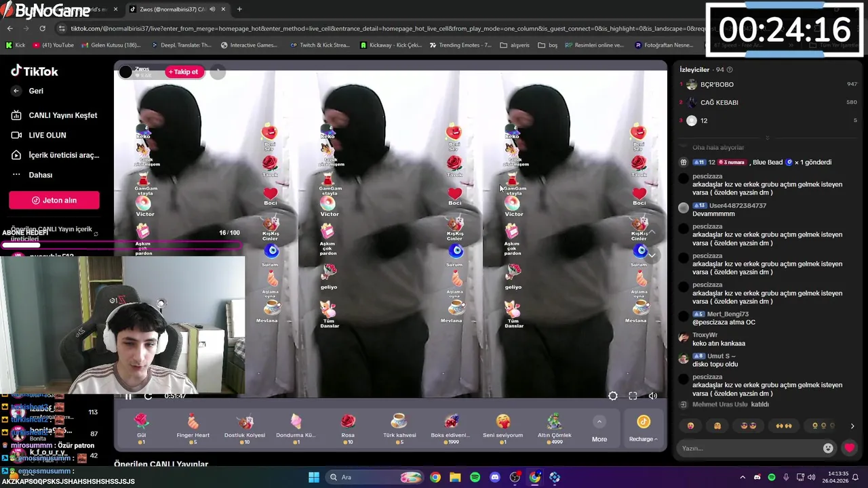Image resolution: width=868 pixels, height=488 pixels.
Task: Open the alışveriş bookmarks folder
Action: tap(515, 45)
